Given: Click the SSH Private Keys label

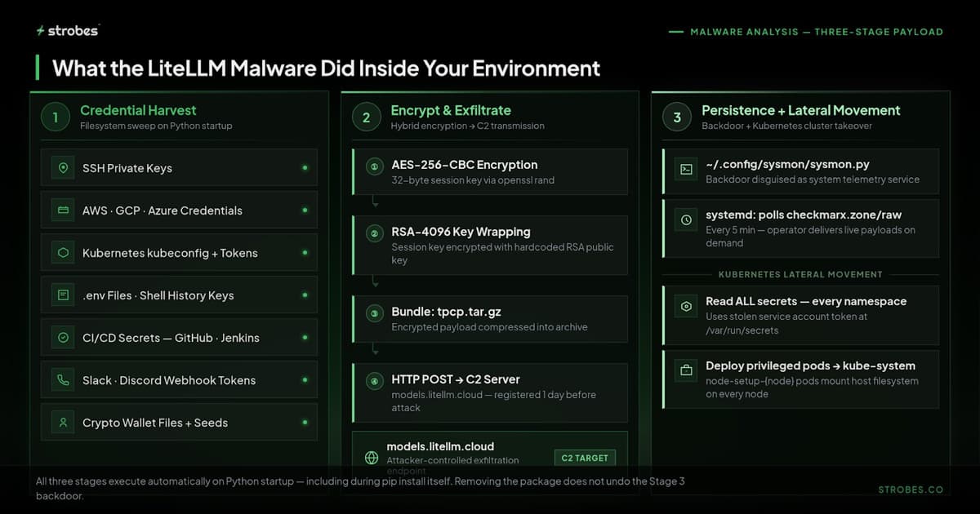Looking at the screenshot, I should point(127,168).
